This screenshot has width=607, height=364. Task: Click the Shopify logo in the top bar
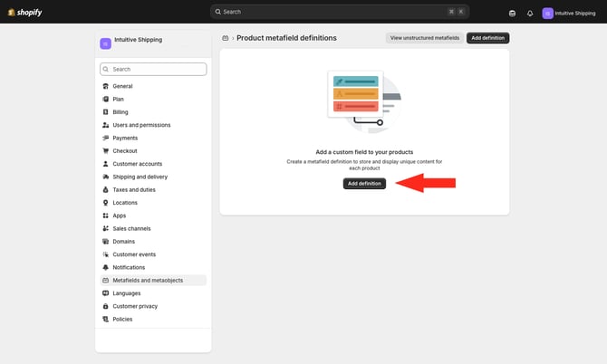(x=24, y=13)
